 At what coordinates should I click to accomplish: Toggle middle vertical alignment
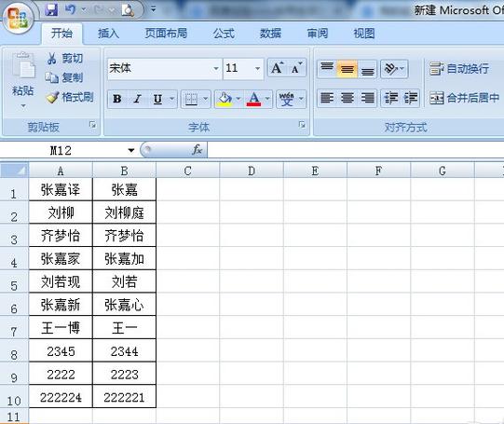(x=347, y=68)
